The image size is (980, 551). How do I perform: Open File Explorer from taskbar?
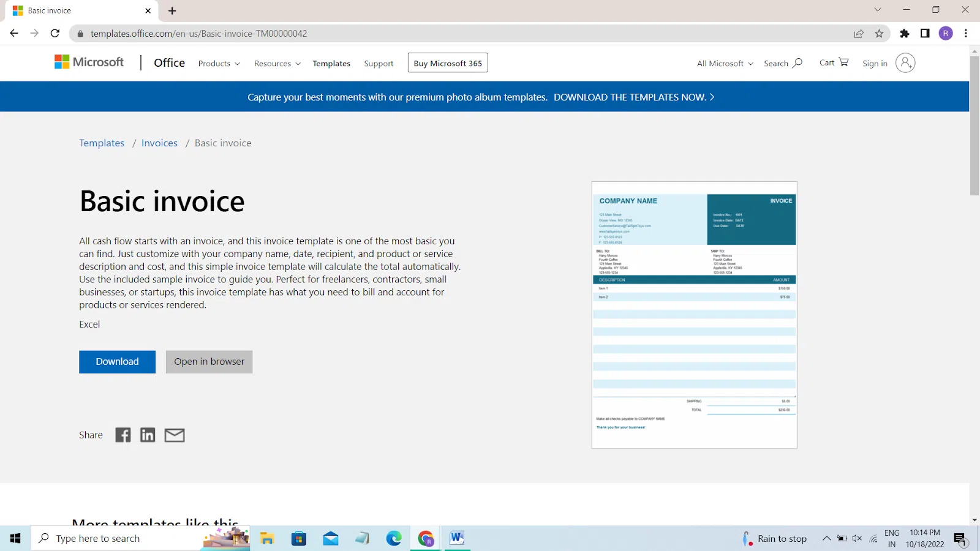pyautogui.click(x=267, y=538)
